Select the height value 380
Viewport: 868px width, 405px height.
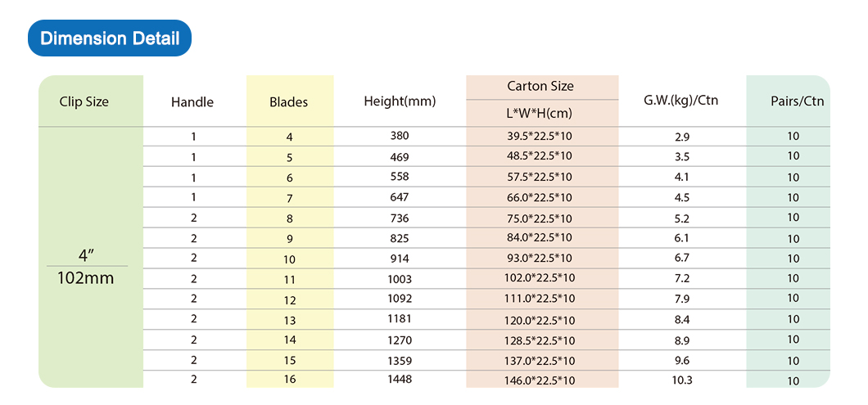click(x=399, y=136)
